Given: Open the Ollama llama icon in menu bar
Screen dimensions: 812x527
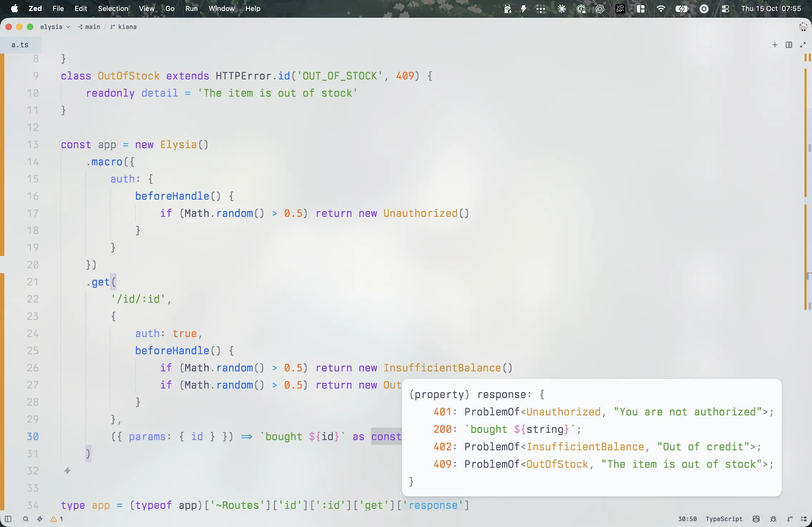Looking at the screenshot, I should point(507,9).
